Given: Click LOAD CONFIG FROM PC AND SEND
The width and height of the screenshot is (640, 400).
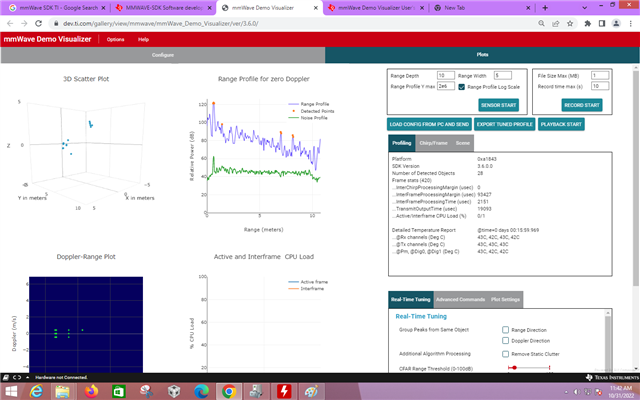Looking at the screenshot, I should coord(429,124).
